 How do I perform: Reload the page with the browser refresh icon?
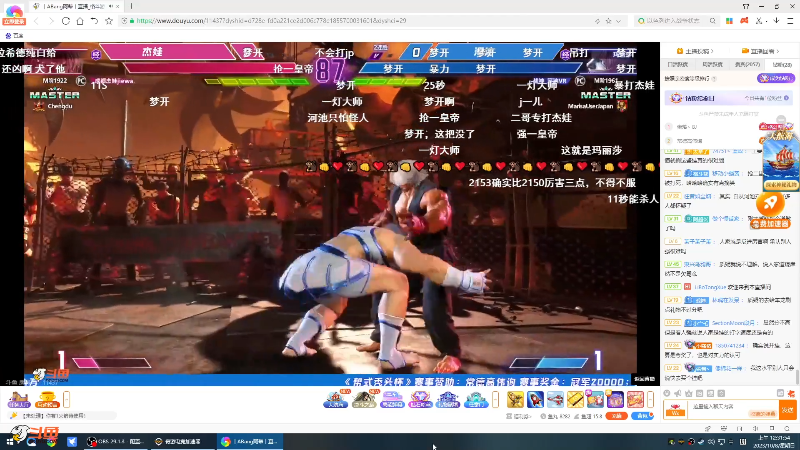(65, 21)
